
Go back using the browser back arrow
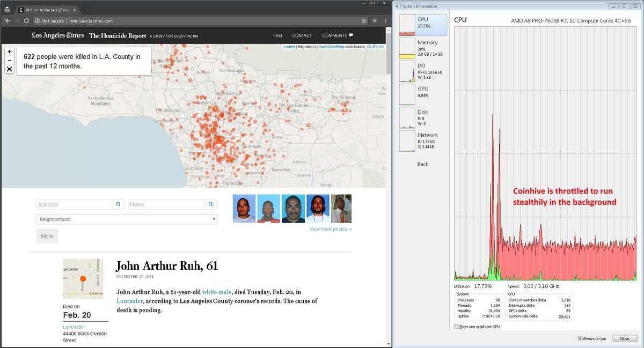(7, 21)
